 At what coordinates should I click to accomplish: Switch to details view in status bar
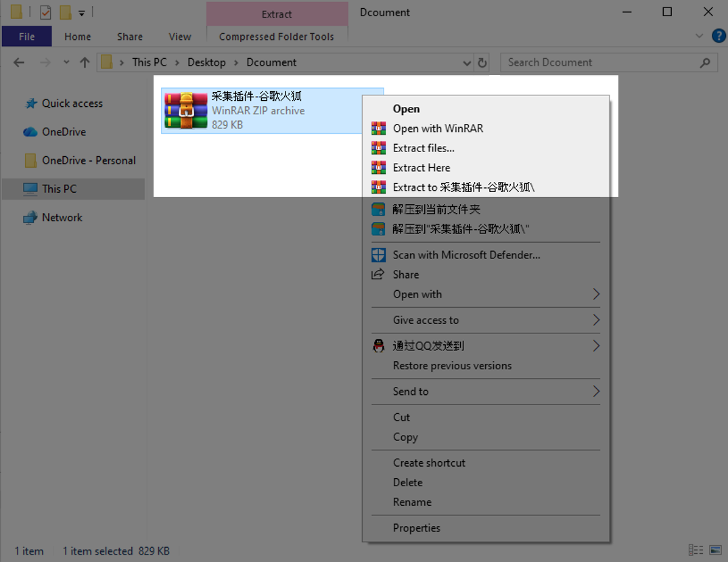[695, 551]
